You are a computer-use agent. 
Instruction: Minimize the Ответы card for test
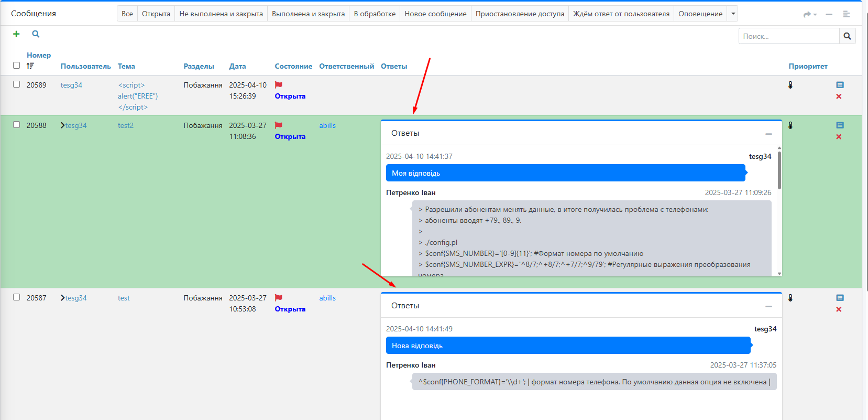(768, 306)
